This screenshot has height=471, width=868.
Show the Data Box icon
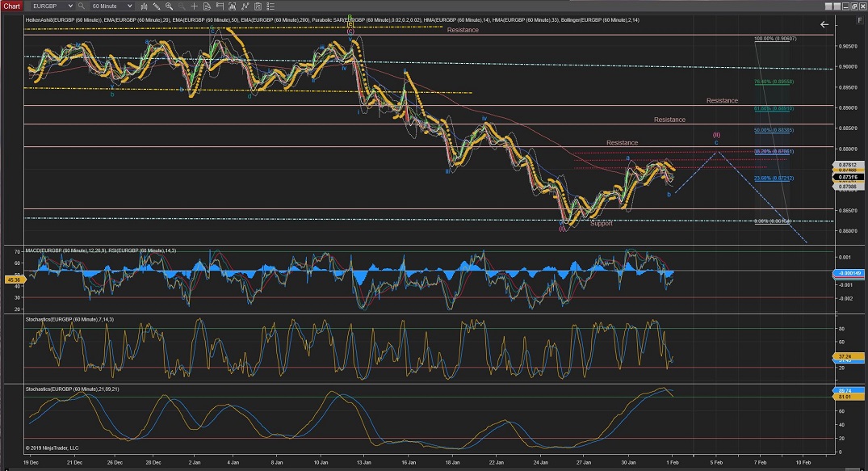click(207, 6)
